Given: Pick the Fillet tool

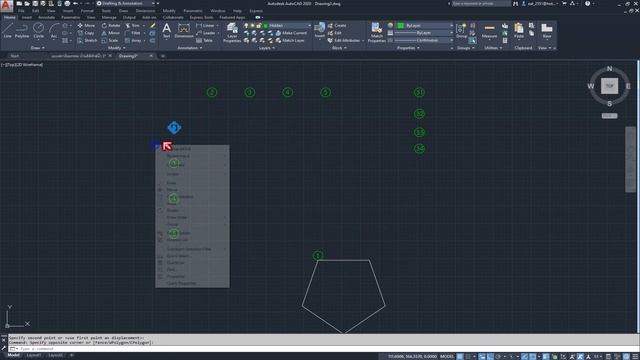Looking at the screenshot, I should 133,33.
